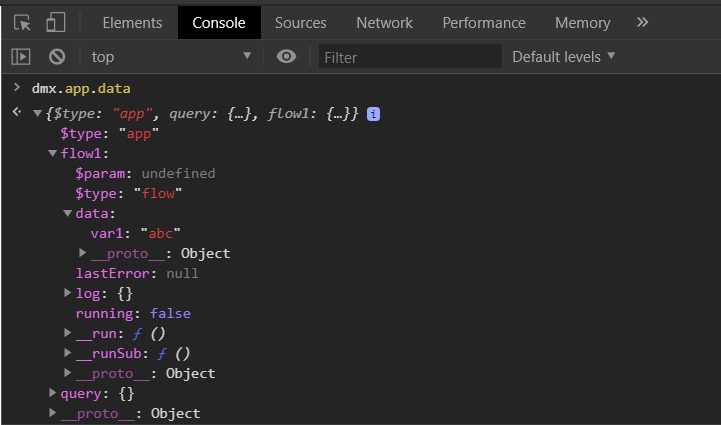Screen dimensions: 721x425
Task: Expand the last __proto__ of root object
Action: [52, 413]
